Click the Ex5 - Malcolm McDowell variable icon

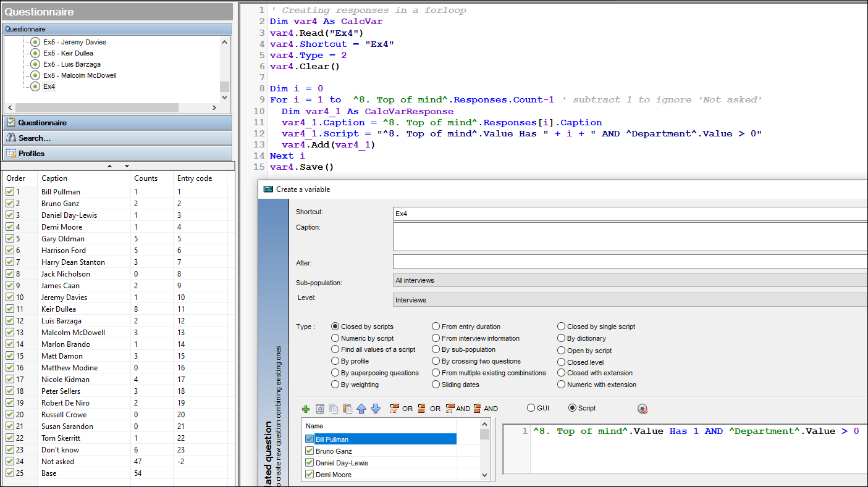click(35, 75)
